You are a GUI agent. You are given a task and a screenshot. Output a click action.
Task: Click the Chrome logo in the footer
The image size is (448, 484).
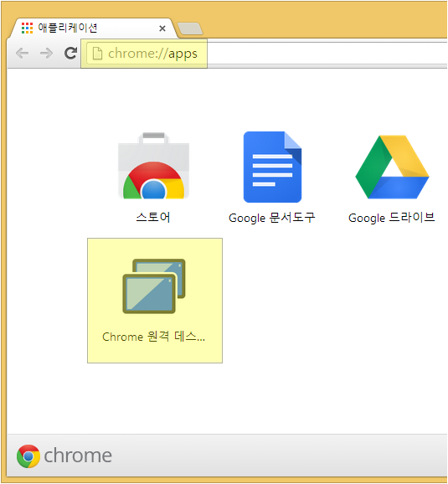(28, 456)
